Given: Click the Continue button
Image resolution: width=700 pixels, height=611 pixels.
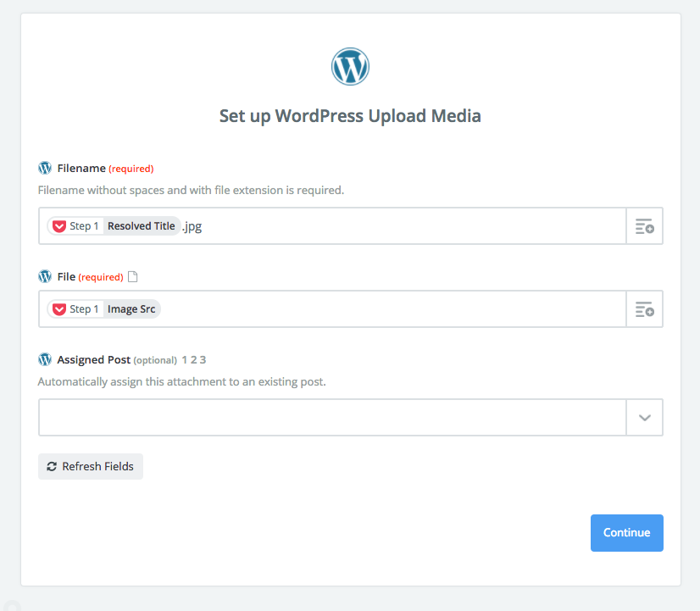Looking at the screenshot, I should 627,533.
